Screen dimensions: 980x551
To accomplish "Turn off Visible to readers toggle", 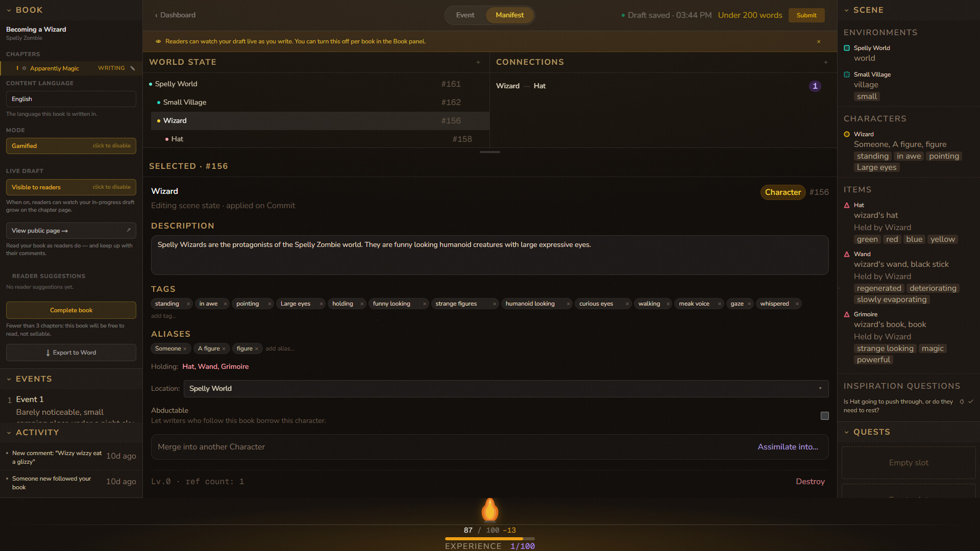I will point(71,187).
